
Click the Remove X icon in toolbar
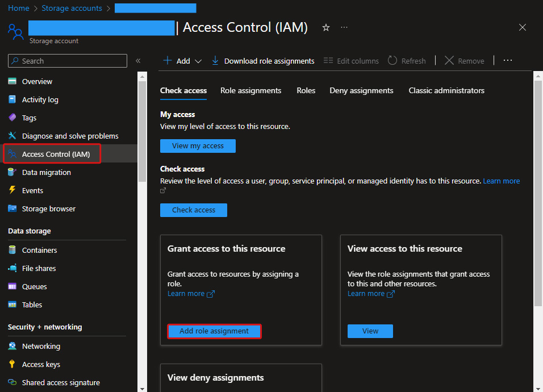pos(449,61)
